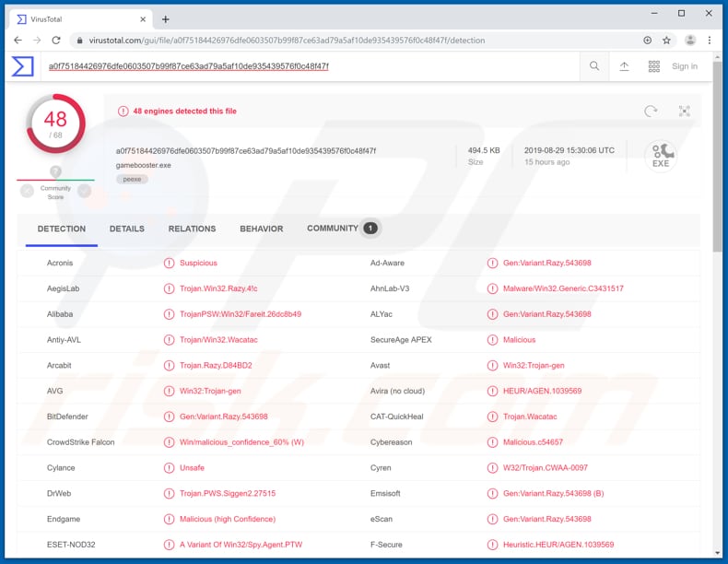Go back in browser history
This screenshot has width=728, height=564.
[18, 41]
